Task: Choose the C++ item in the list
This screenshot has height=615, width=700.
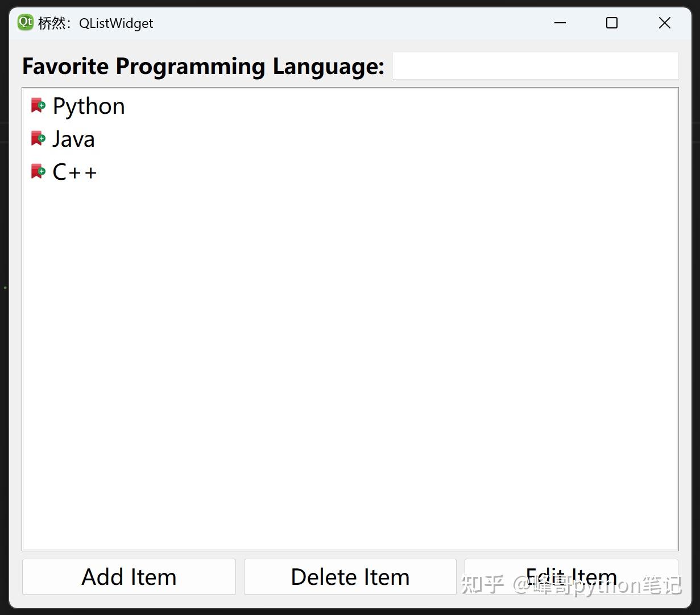Action: pos(74,172)
